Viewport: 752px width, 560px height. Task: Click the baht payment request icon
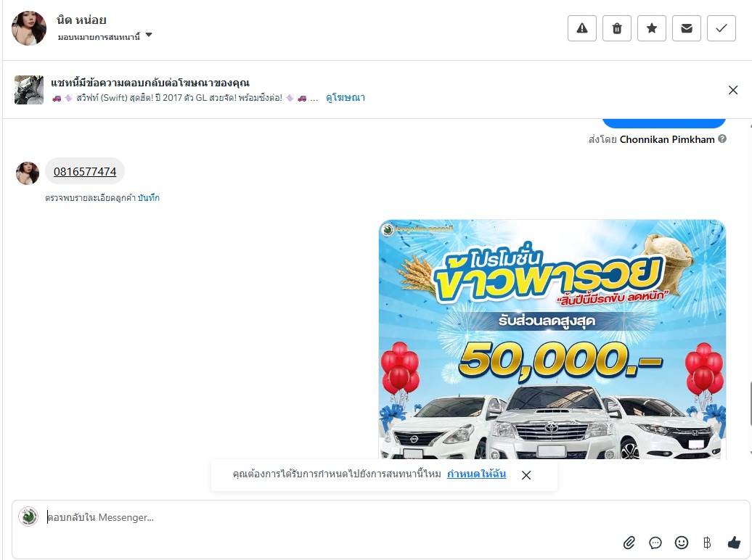707,543
